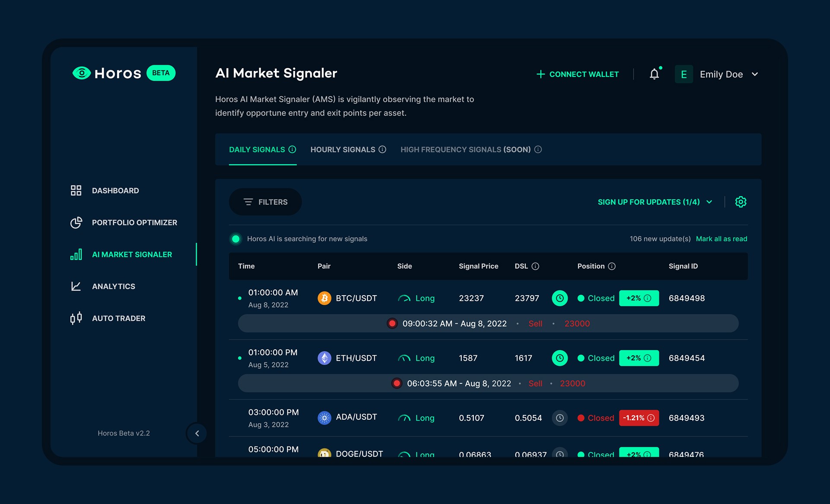The width and height of the screenshot is (830, 504).
Task: Expand Sign Up For Updates dropdown
Action: (654, 202)
